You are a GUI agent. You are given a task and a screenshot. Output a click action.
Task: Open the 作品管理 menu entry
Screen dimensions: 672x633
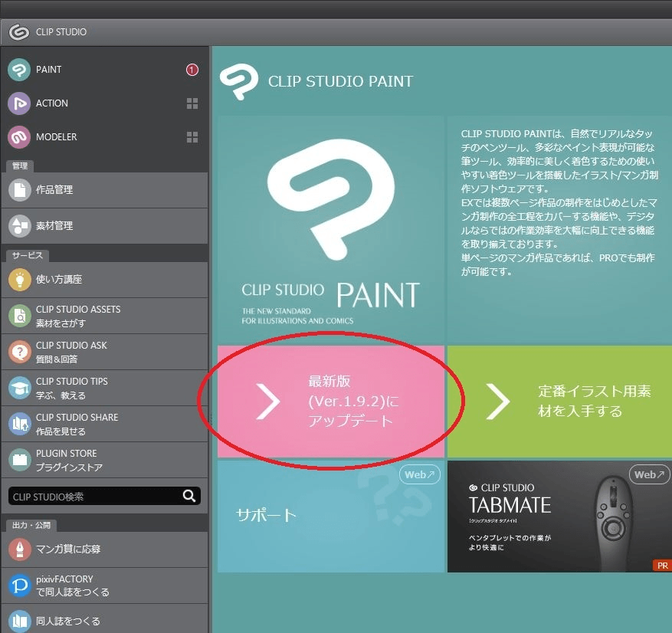click(104, 190)
